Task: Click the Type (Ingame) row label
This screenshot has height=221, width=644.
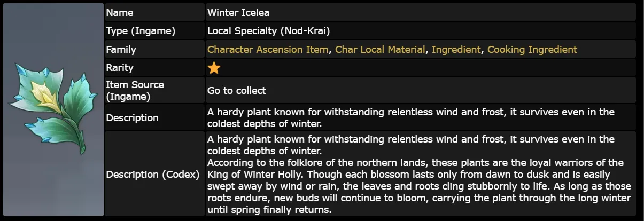Action: 141,31
